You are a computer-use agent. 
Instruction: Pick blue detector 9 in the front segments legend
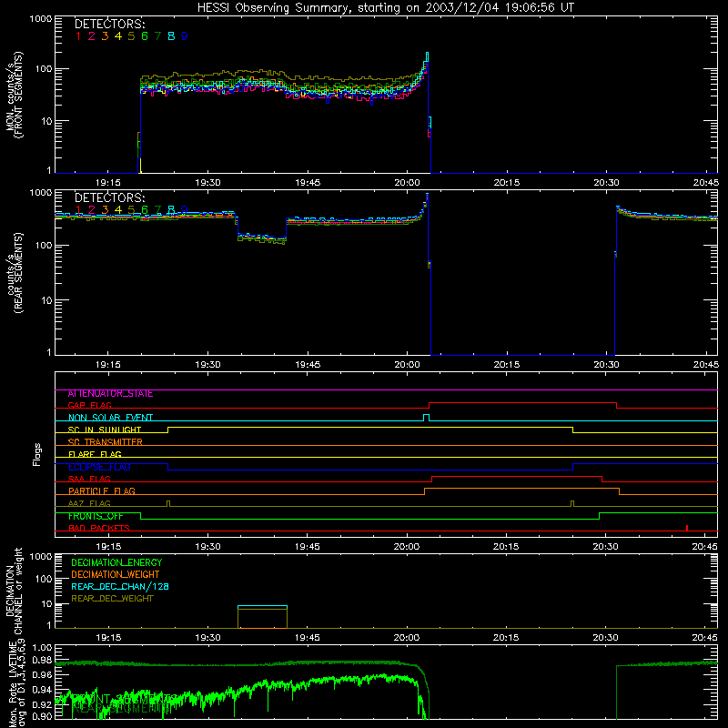point(185,36)
